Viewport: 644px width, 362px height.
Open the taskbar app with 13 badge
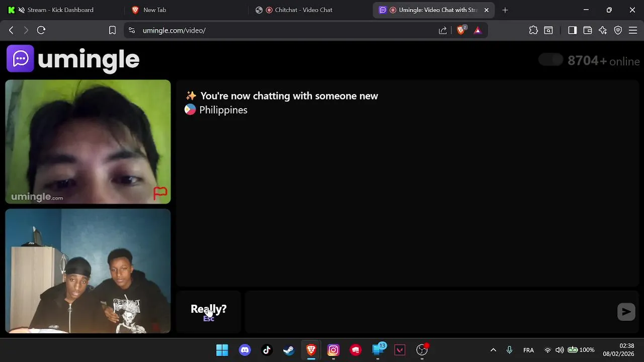tap(378, 350)
